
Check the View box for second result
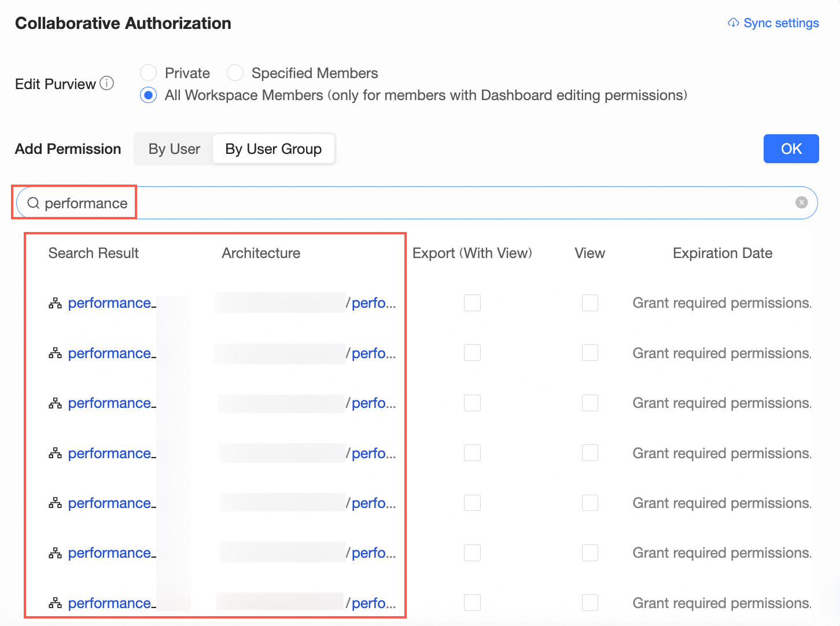590,353
